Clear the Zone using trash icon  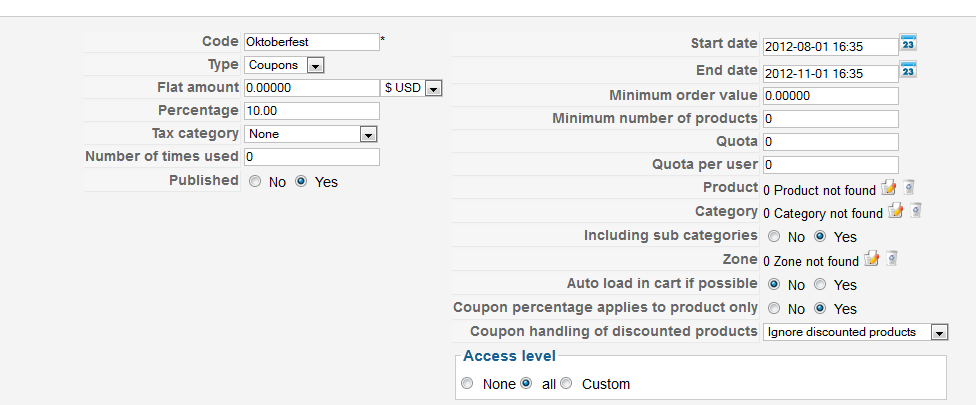(892, 259)
